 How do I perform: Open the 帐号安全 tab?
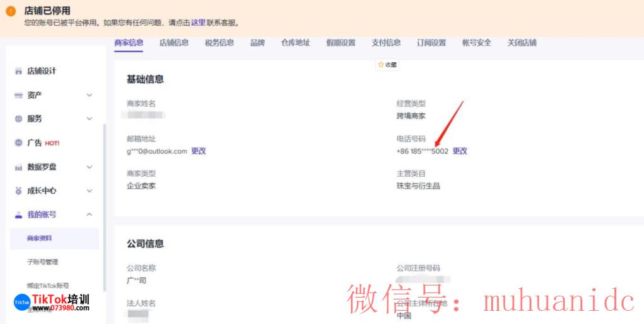tap(477, 43)
